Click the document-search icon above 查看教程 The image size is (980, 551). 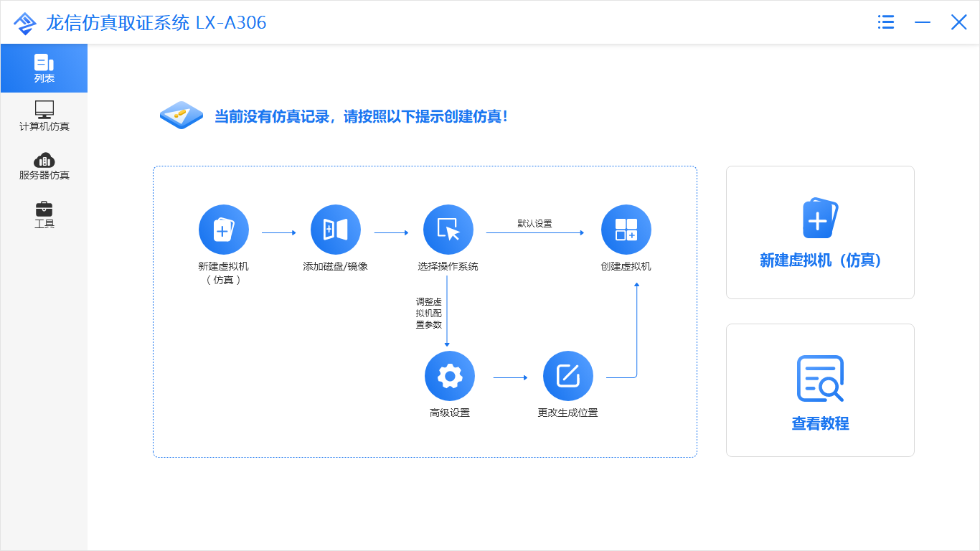click(x=820, y=378)
